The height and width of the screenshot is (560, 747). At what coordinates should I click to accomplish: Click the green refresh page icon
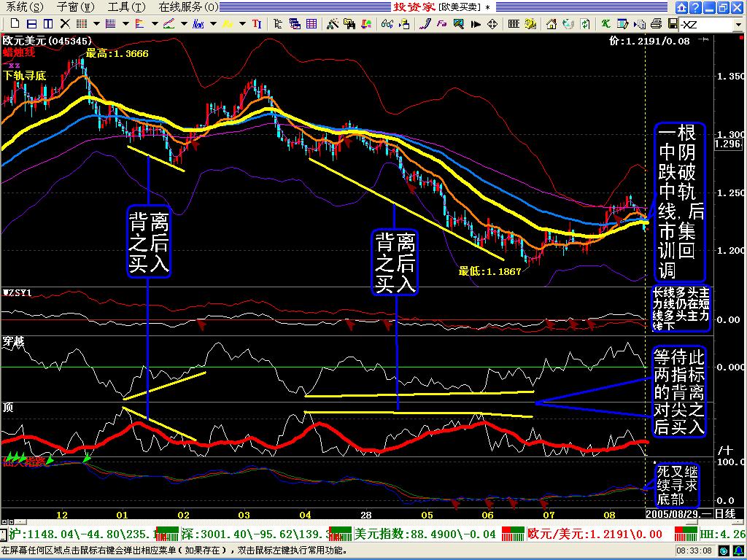pos(584,24)
